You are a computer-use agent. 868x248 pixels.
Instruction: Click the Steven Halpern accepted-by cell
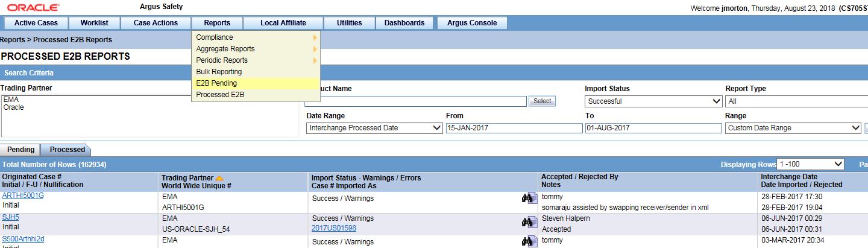[x=566, y=218]
